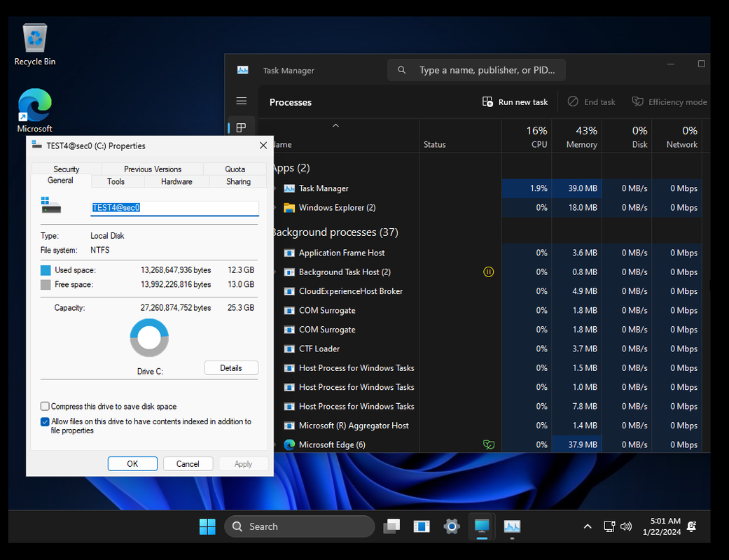This screenshot has height=560, width=729.
Task: Click the Windows Start button
Action: point(207,526)
